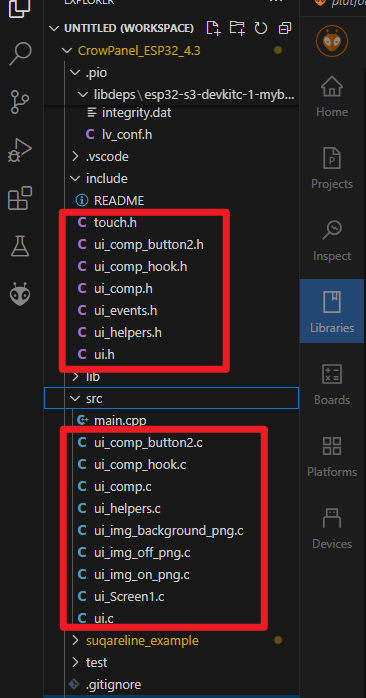Open the Extensions view
The width and height of the screenshot is (366, 698).
[x=20, y=198]
